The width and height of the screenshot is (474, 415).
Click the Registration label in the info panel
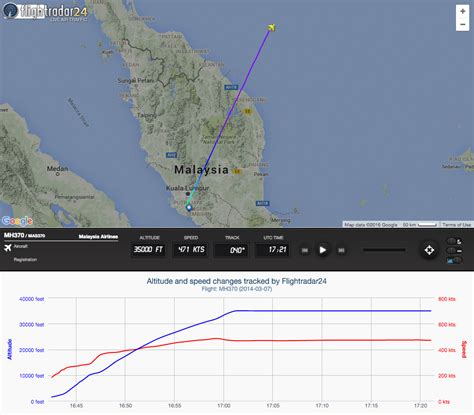coord(25,260)
